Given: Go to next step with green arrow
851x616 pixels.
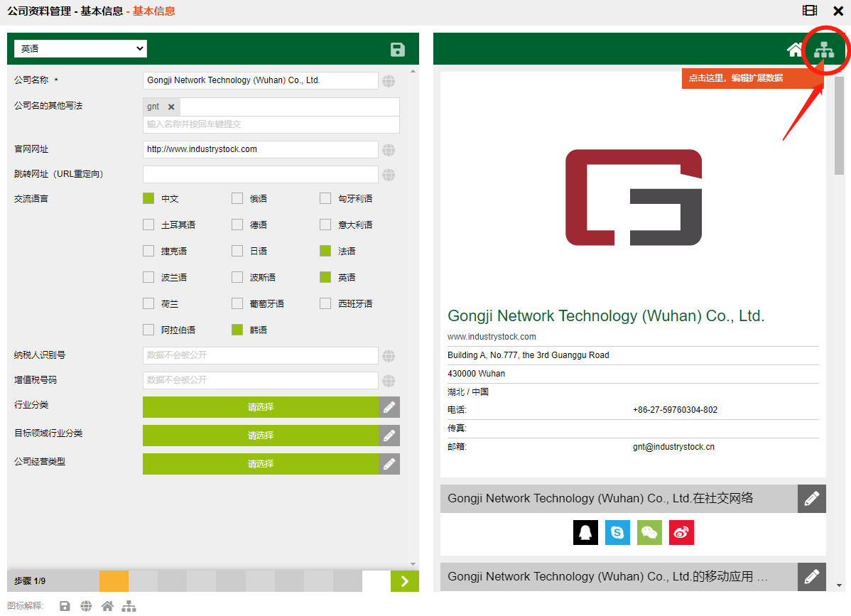Looking at the screenshot, I should (404, 581).
